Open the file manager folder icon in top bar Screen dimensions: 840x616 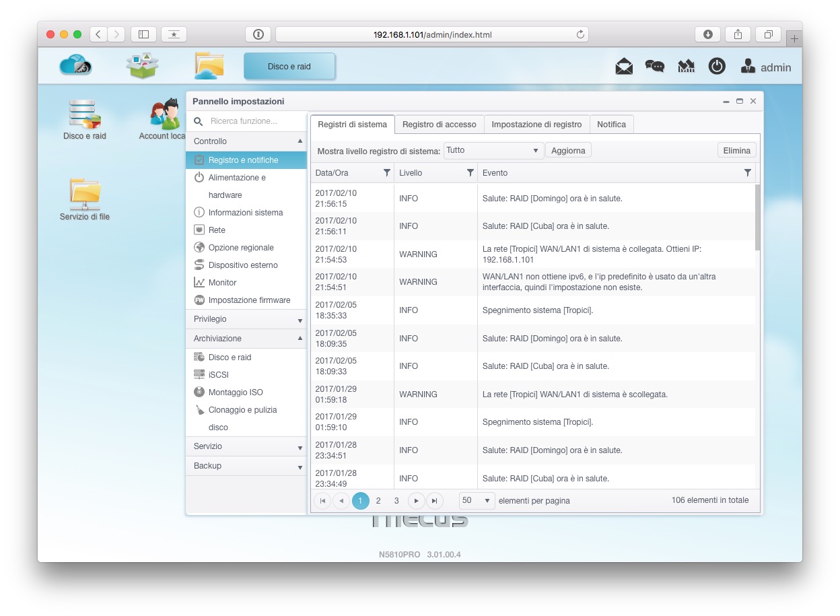pos(209,65)
